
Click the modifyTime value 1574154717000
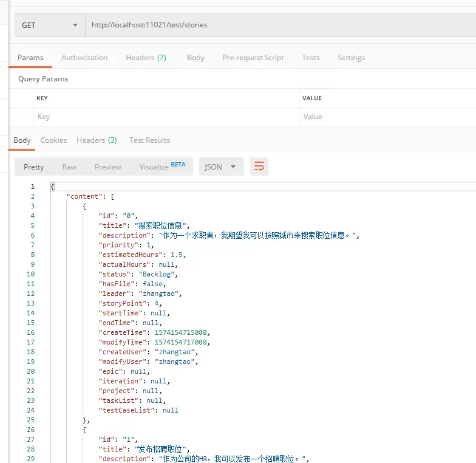(181, 343)
